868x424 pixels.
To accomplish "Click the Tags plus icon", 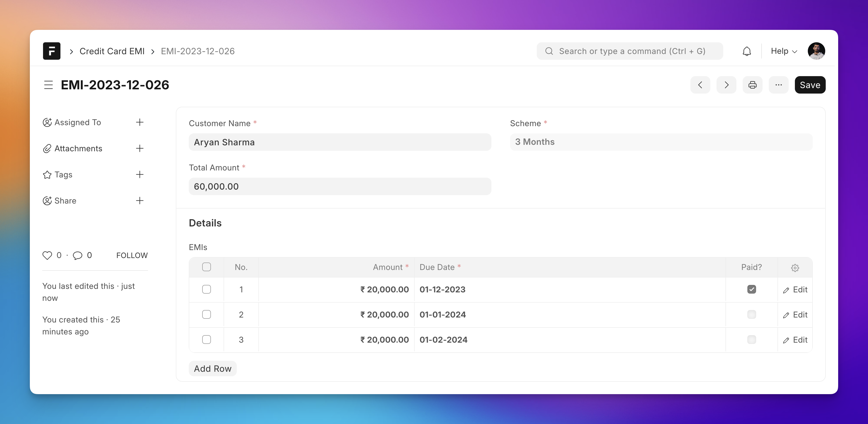I will (140, 174).
